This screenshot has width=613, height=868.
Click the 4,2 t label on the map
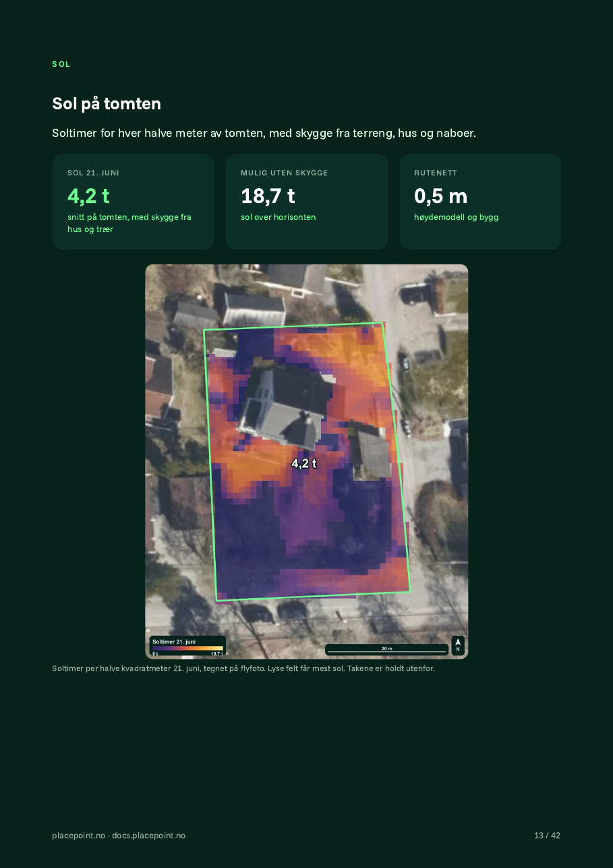click(304, 463)
